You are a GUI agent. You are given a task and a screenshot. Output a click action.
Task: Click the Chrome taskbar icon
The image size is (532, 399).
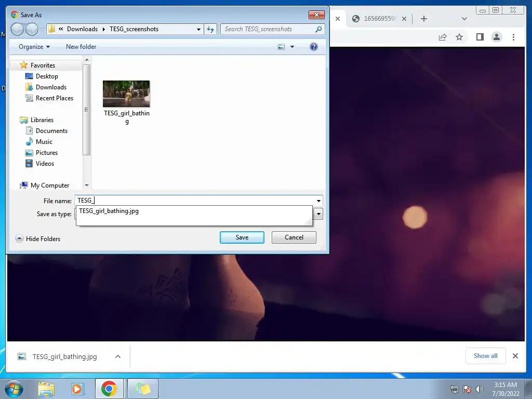[109, 389]
